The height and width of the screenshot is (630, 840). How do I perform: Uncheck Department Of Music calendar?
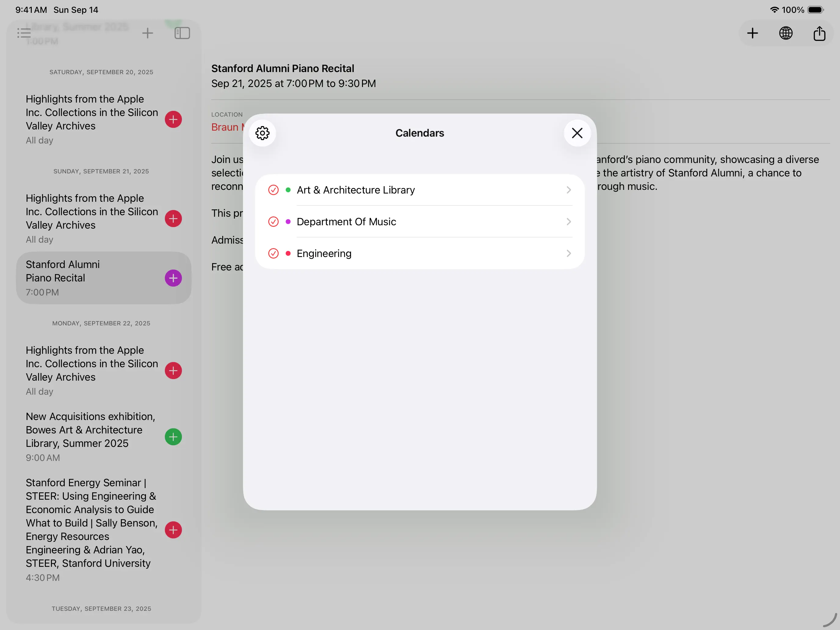click(273, 222)
